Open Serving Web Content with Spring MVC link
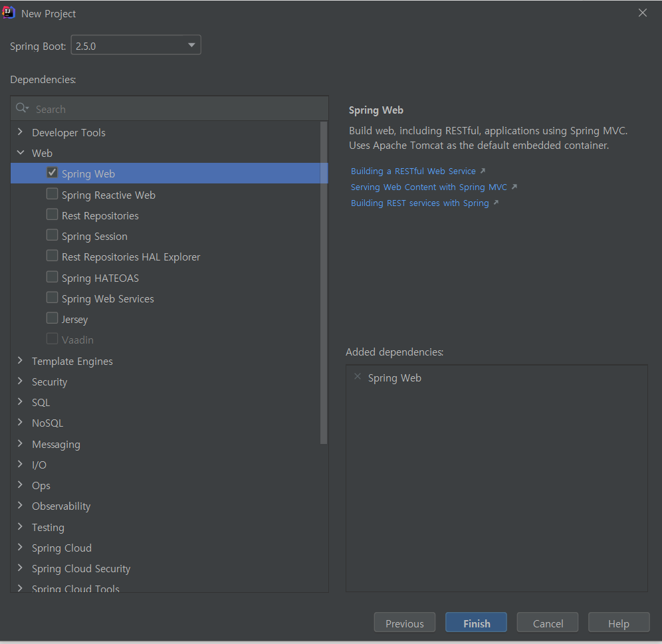 point(429,187)
